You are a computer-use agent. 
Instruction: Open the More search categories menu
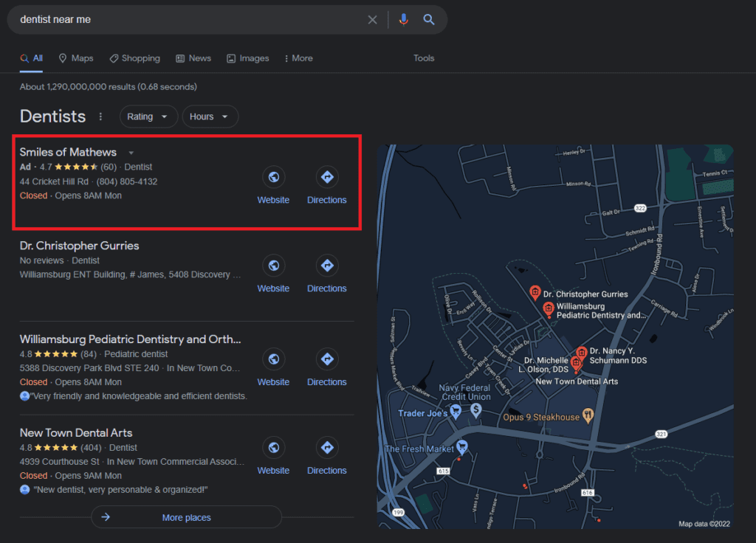click(x=299, y=58)
